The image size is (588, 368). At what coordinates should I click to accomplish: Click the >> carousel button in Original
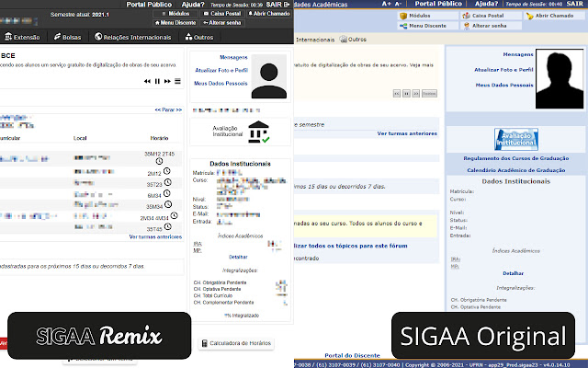tap(416, 94)
